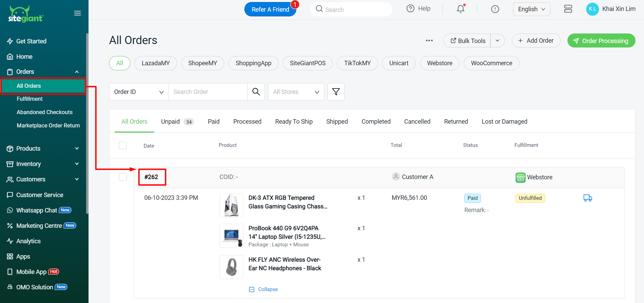Switch to the Lost or Damaged tab

pos(505,122)
